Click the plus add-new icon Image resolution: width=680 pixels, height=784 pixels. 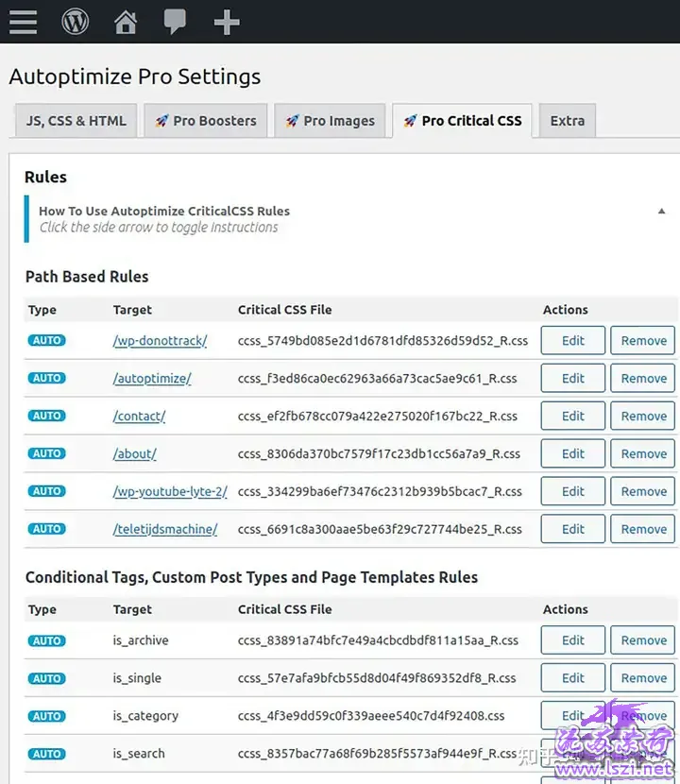coord(227,22)
